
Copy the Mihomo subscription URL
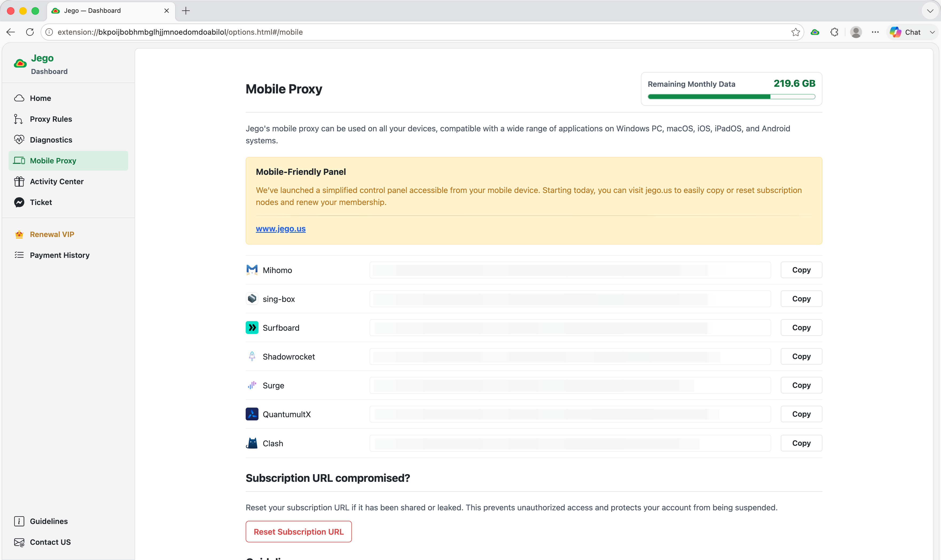pyautogui.click(x=801, y=270)
